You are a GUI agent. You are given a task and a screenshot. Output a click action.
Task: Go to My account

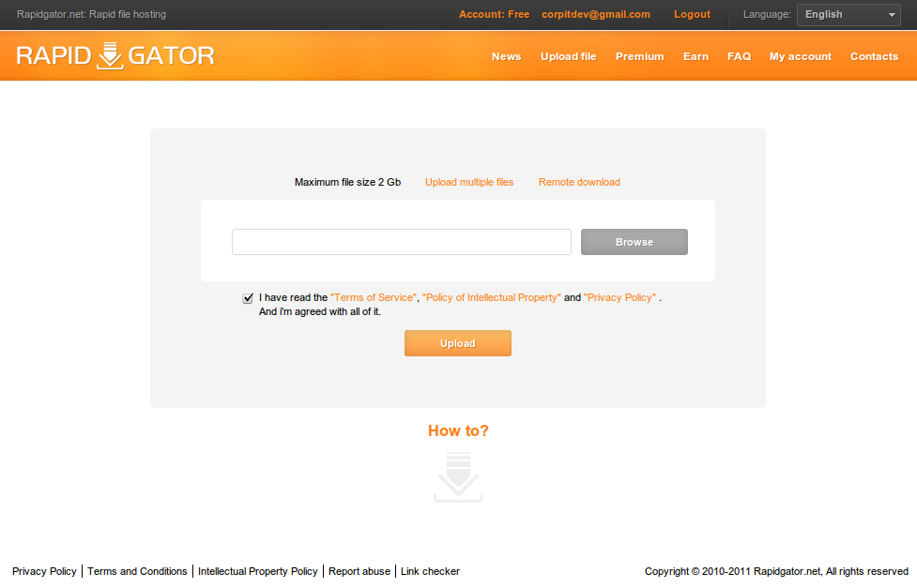(801, 56)
